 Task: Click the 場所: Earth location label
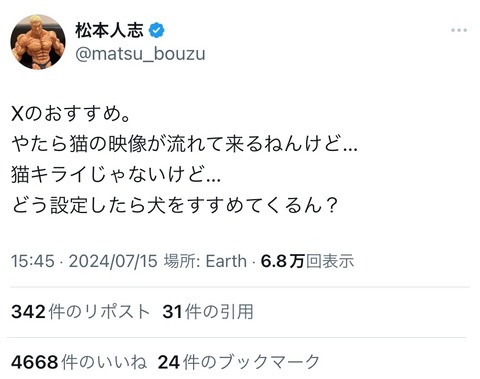click(205, 261)
